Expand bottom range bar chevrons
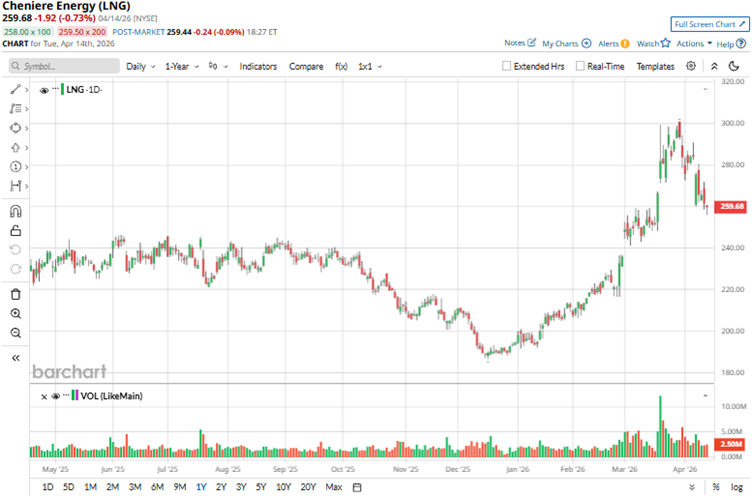752x496 pixels. click(x=692, y=487)
